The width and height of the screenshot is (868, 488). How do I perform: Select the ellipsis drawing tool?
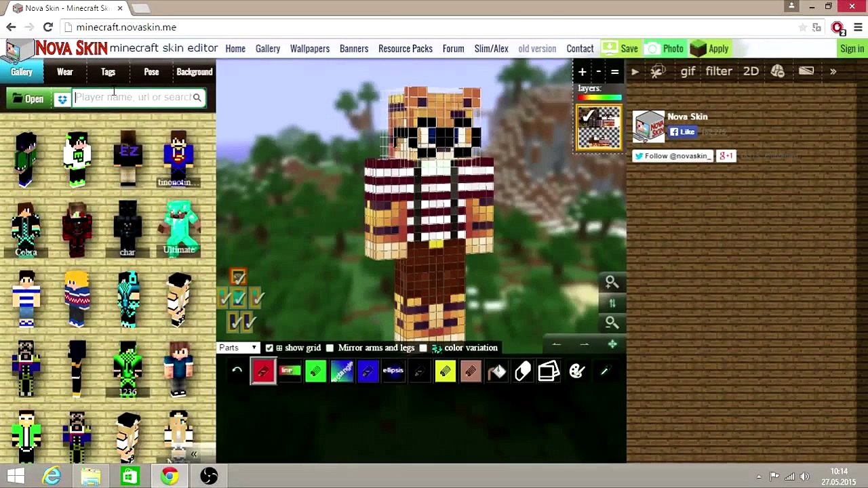pyautogui.click(x=393, y=371)
